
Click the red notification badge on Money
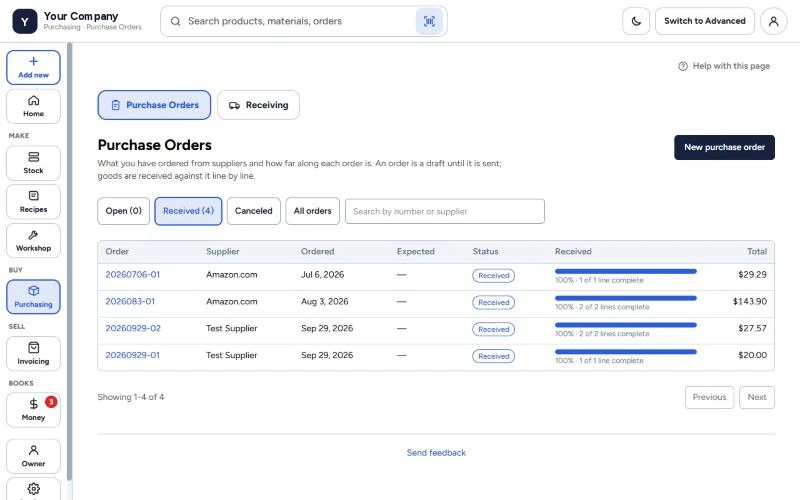point(51,402)
